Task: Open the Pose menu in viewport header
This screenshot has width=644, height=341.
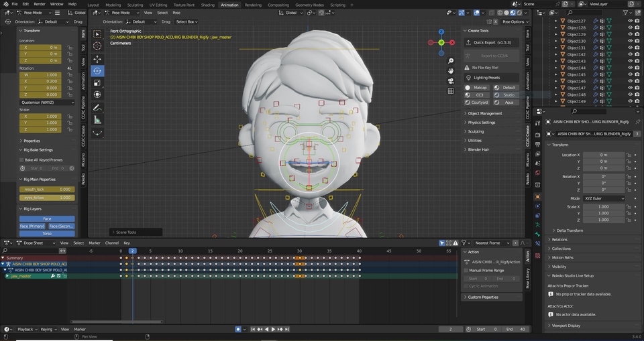Action: coord(176,13)
